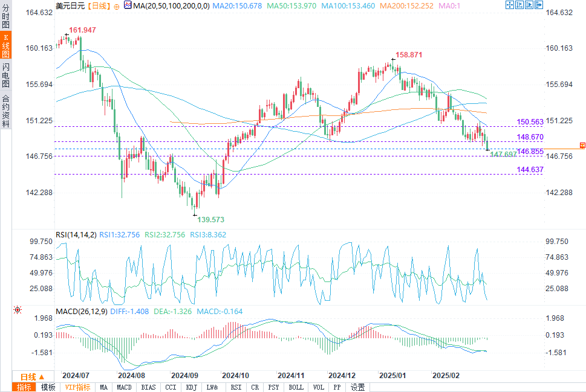The height and width of the screenshot is (392, 586).
Task: Click the panel exit arrow icon
Action: pos(539,5)
